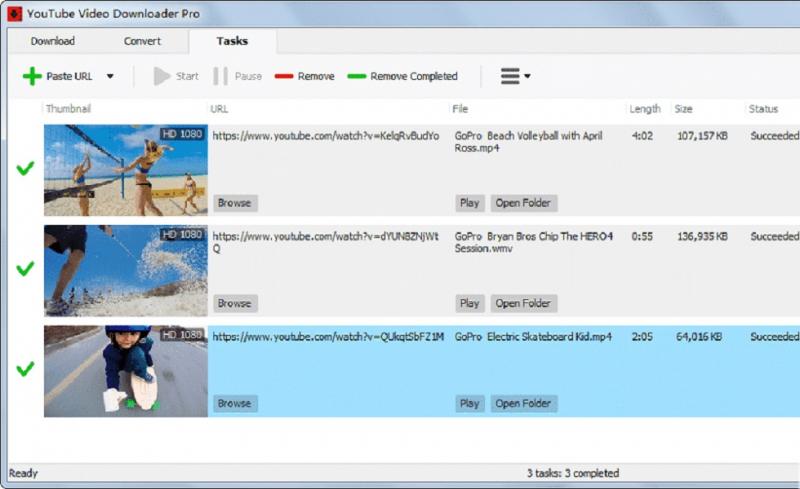Switch to the Download tab
This screenshot has height=489, width=800.
(53, 41)
